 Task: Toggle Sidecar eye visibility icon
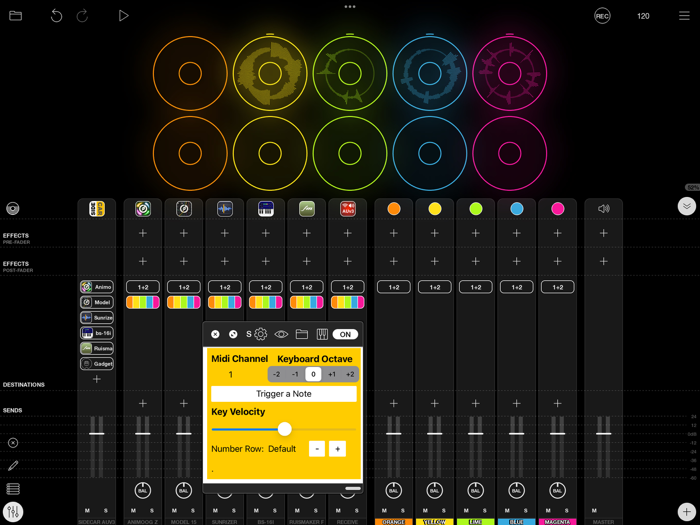pyautogui.click(x=281, y=334)
